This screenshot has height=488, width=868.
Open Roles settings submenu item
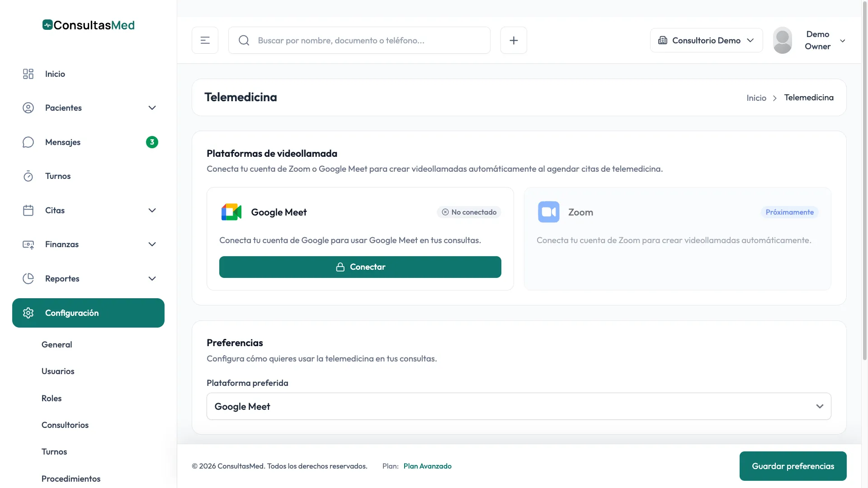coord(52,398)
